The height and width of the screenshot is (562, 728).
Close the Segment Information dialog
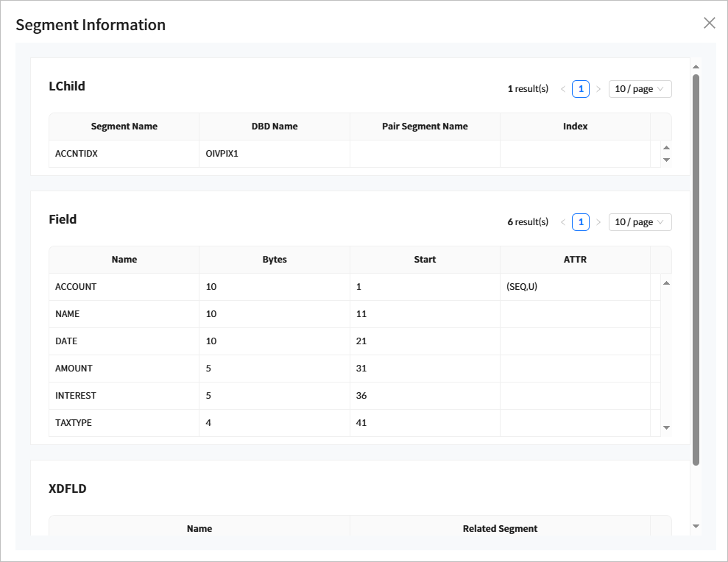point(709,23)
